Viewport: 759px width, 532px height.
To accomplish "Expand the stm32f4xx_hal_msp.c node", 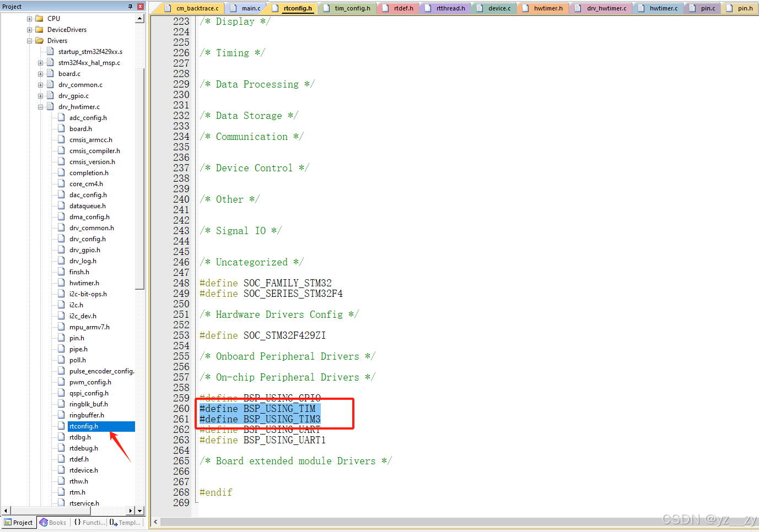I will 39,62.
